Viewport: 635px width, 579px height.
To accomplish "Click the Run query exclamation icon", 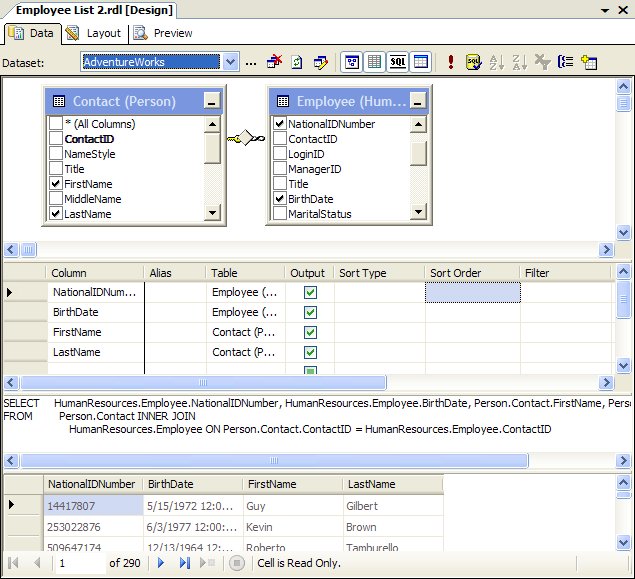I will [451, 62].
